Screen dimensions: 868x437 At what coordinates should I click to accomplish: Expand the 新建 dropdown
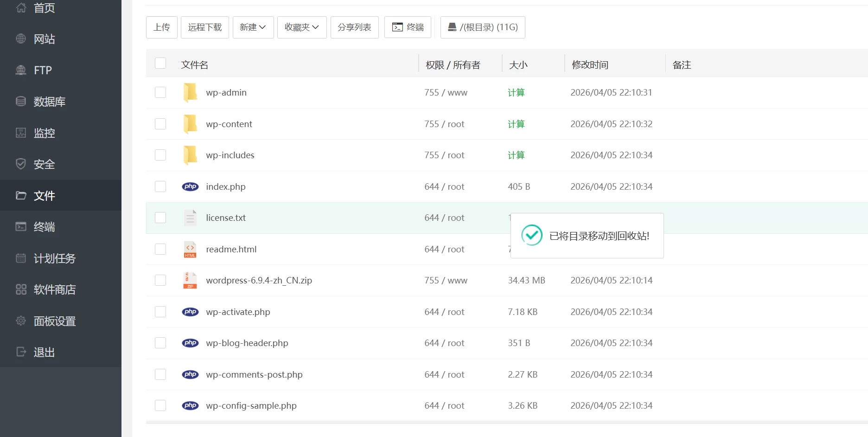coord(253,27)
